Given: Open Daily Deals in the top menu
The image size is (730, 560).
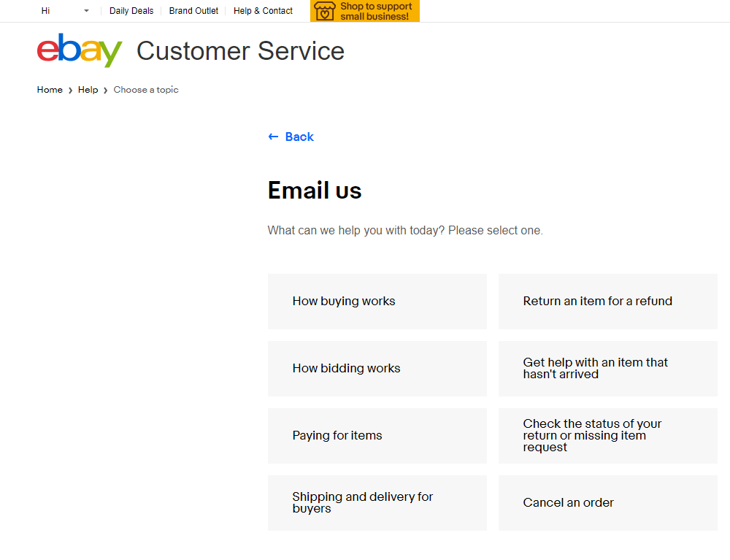Looking at the screenshot, I should (131, 11).
